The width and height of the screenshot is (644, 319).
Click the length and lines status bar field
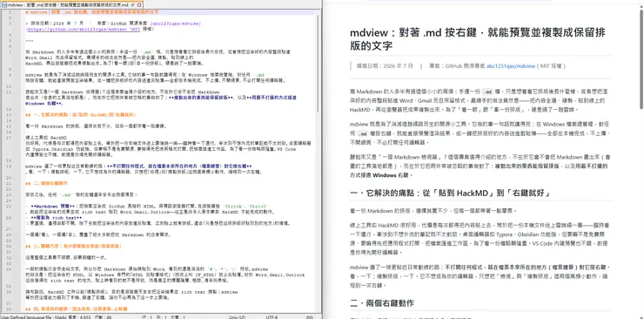(x=90, y=317)
